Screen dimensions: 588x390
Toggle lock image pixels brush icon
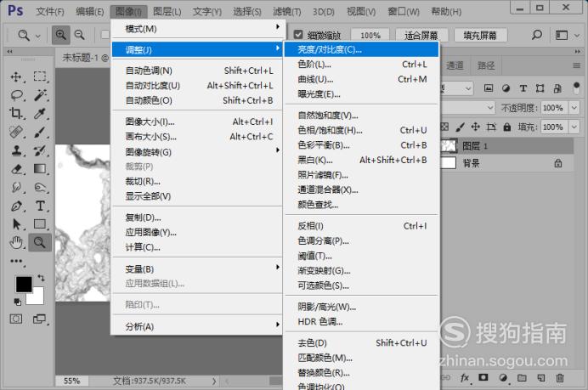(461, 127)
